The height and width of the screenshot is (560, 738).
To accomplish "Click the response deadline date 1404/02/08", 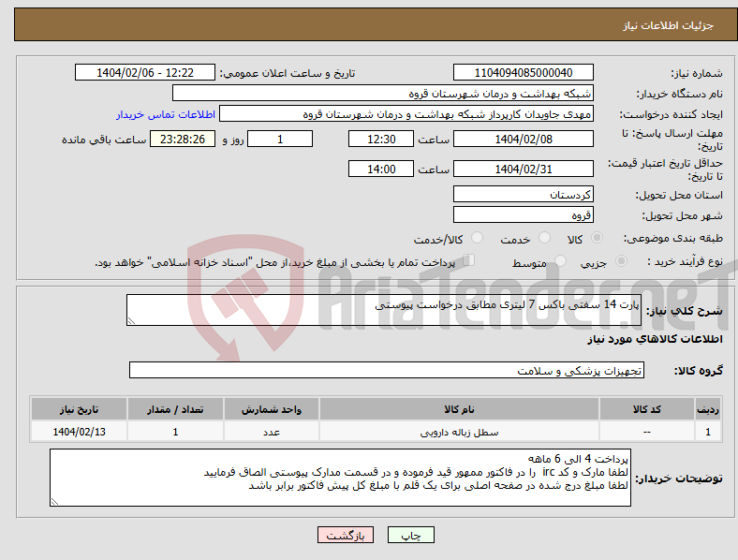I will [523, 140].
